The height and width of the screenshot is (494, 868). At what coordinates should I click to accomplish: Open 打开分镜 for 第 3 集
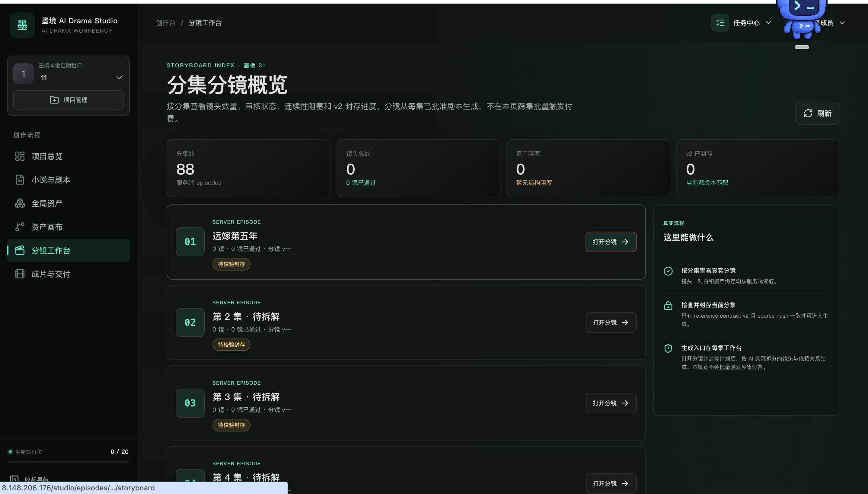click(x=611, y=403)
